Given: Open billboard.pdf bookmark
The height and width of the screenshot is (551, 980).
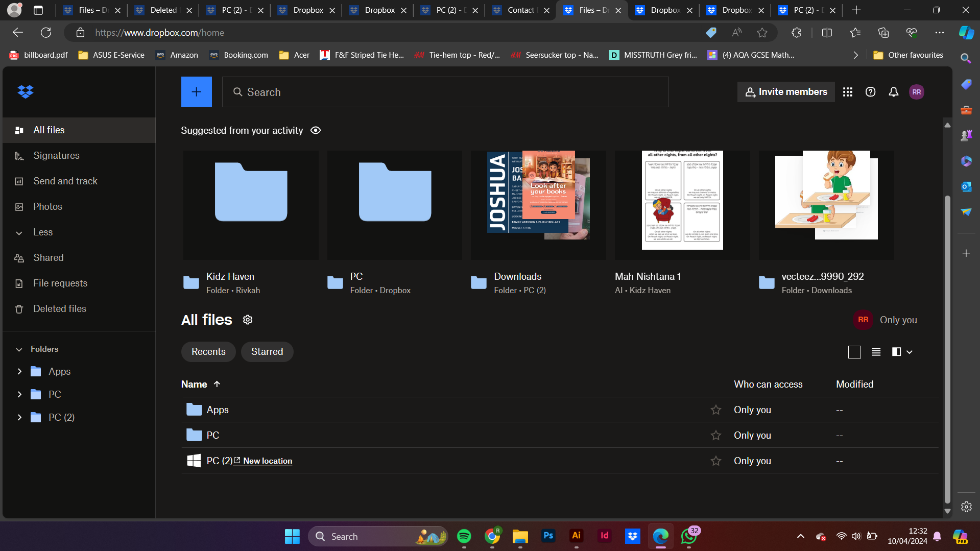Looking at the screenshot, I should tap(39, 55).
